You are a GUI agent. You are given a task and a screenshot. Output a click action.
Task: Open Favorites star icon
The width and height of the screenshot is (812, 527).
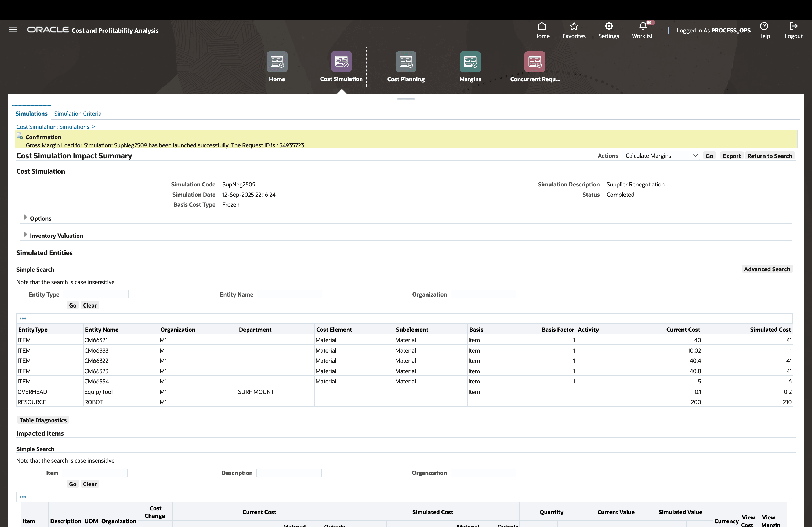[574, 27]
